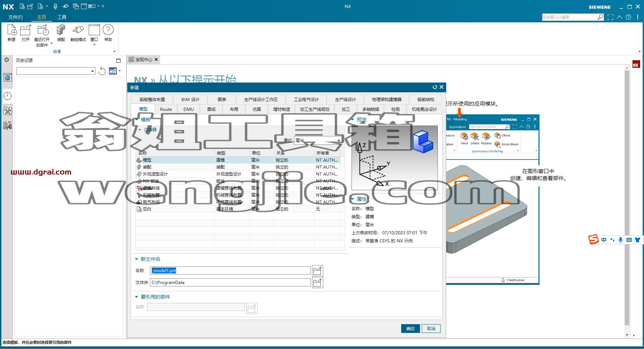644x349 pixels.
Task: Click the resource bar settings gear icon
Action: tap(7, 60)
